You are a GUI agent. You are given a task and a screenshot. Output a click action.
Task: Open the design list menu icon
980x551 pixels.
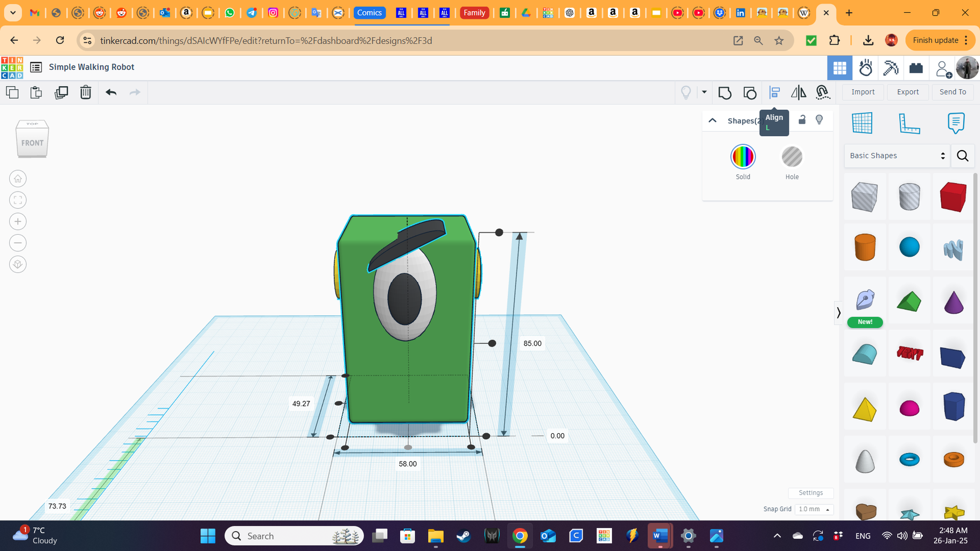36,67
